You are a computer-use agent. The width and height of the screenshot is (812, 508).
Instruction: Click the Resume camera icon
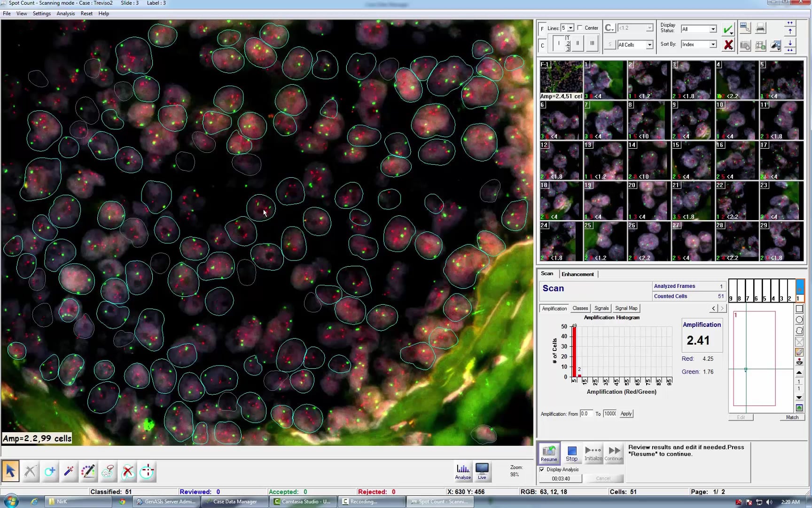(x=549, y=453)
